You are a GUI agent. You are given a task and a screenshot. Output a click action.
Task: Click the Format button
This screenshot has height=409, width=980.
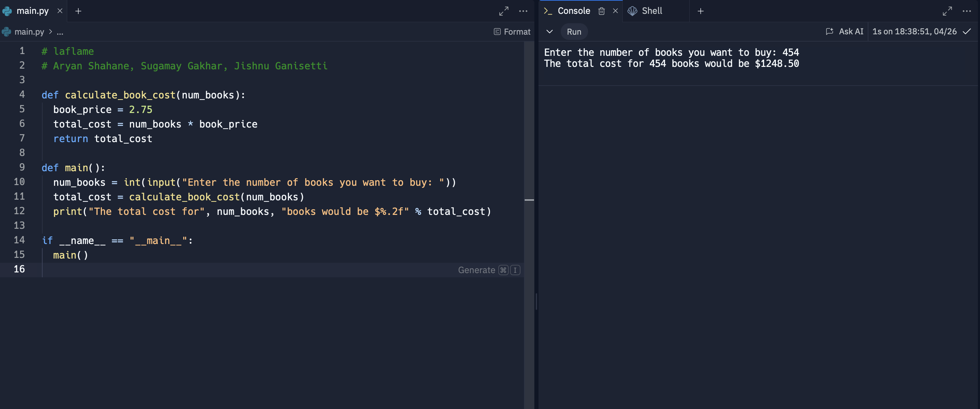(x=512, y=32)
